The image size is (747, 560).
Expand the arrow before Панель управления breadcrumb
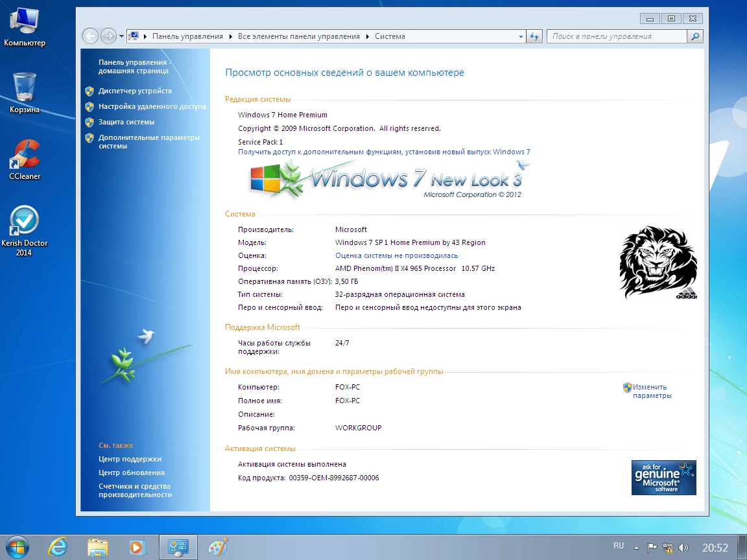click(x=145, y=36)
